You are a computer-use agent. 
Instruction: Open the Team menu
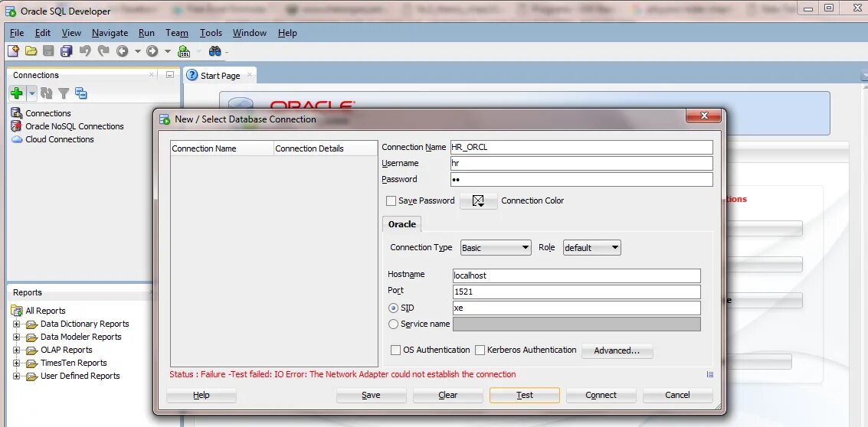pyautogui.click(x=177, y=33)
